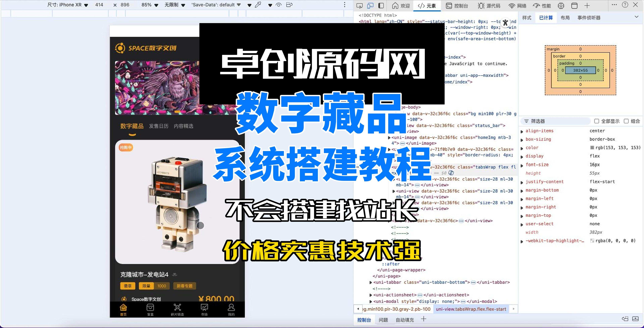Enable the 全部显示 checkbox
The image size is (644, 328).
click(x=597, y=121)
